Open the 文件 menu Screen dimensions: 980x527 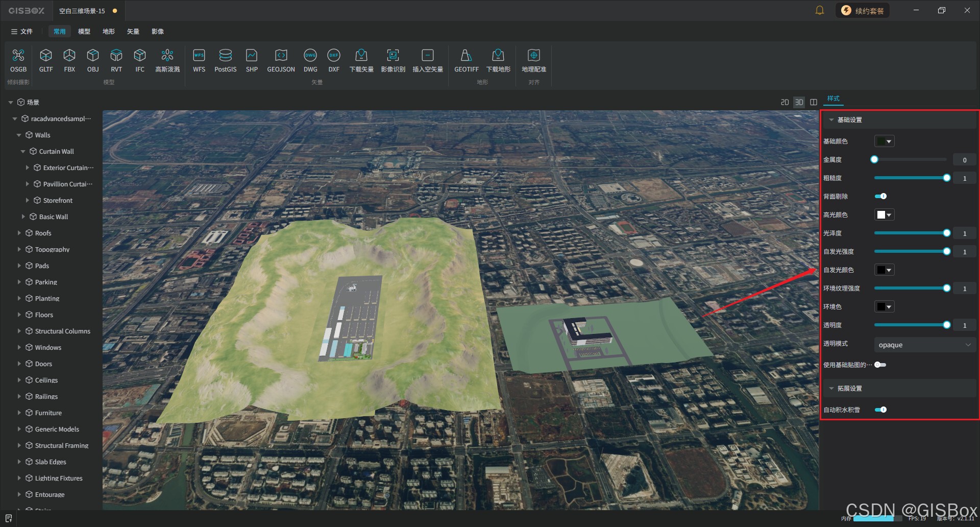coord(22,32)
